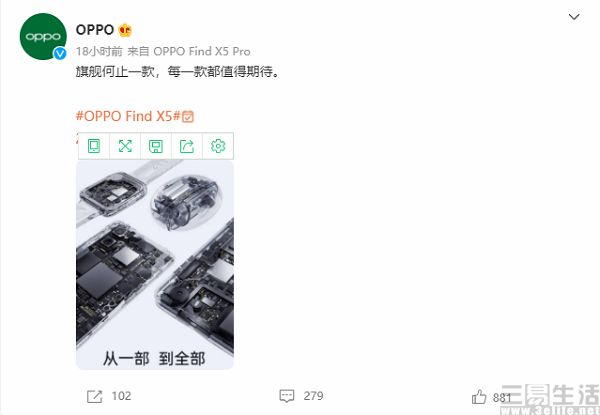Like the post with thumbs-up icon
The image size is (600, 415).
click(479, 397)
